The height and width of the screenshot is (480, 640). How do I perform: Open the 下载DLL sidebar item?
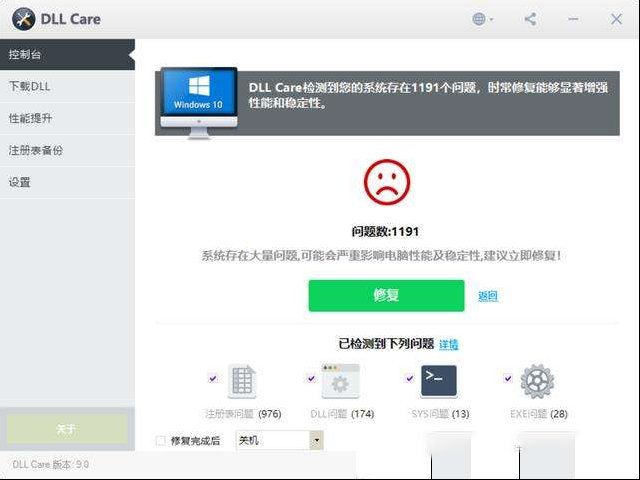pyautogui.click(x=67, y=86)
